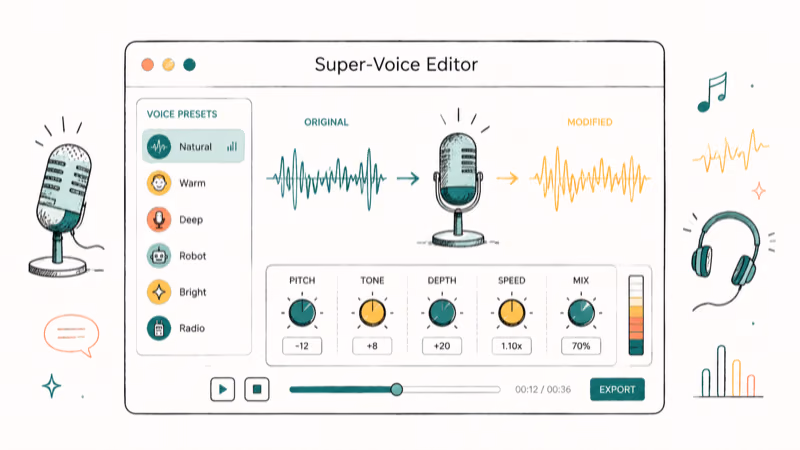800x450 pixels.
Task: Click the PITCH label
Action: 302,281
